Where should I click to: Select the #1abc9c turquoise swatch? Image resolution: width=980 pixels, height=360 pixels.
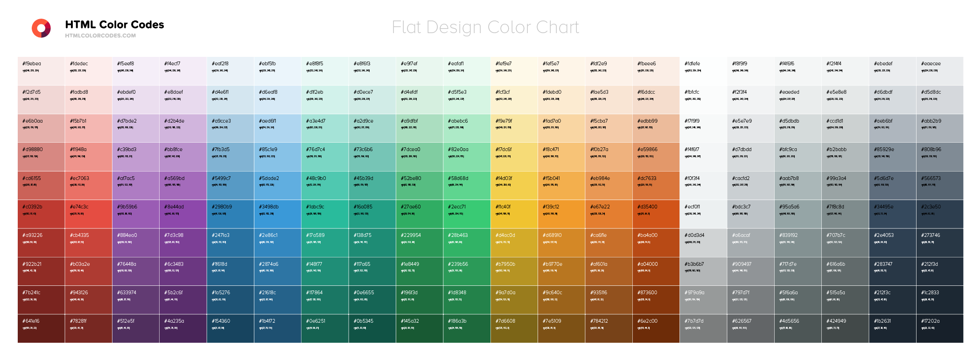click(325, 214)
